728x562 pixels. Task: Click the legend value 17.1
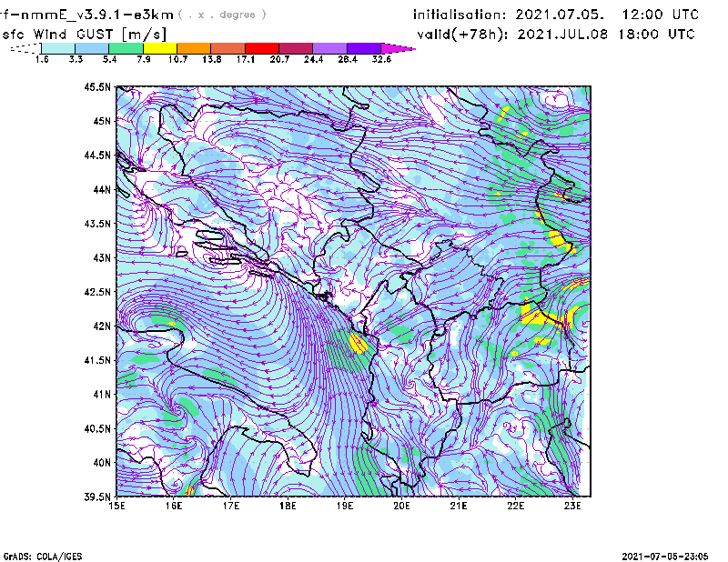246,59
